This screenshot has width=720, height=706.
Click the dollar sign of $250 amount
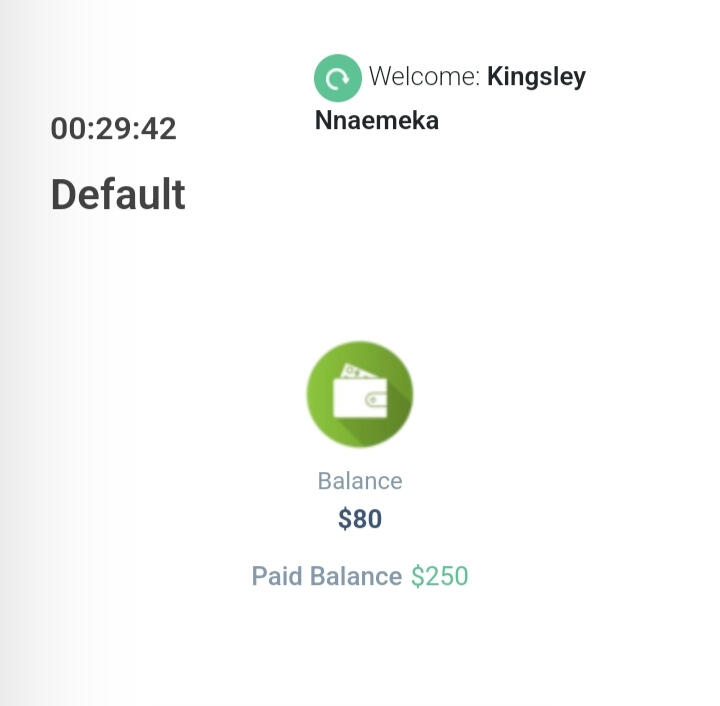(x=418, y=577)
